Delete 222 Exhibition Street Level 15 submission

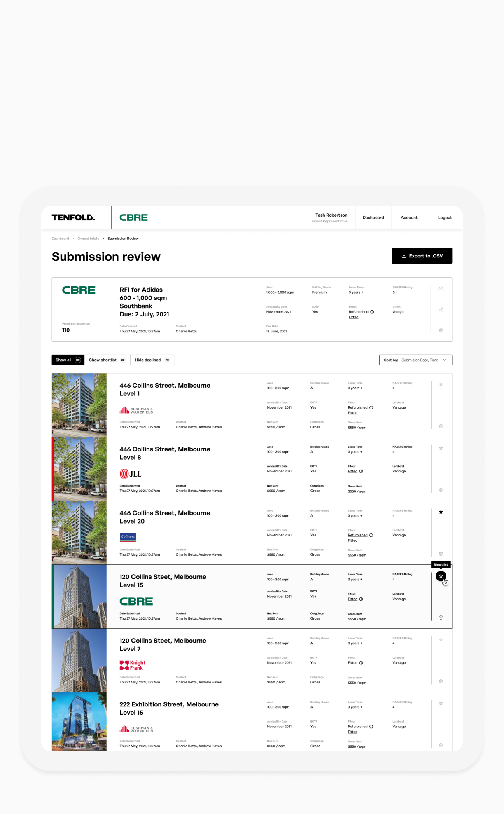[441, 745]
